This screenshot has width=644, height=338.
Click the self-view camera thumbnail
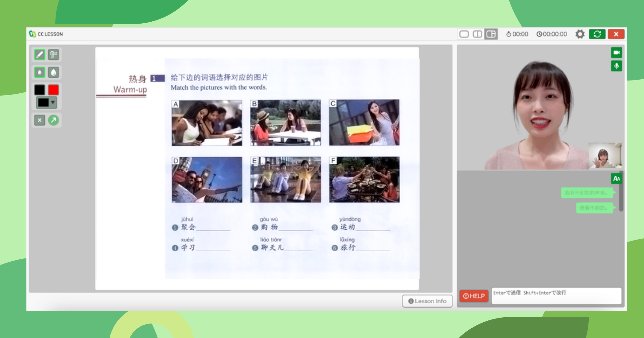pyautogui.click(x=605, y=156)
